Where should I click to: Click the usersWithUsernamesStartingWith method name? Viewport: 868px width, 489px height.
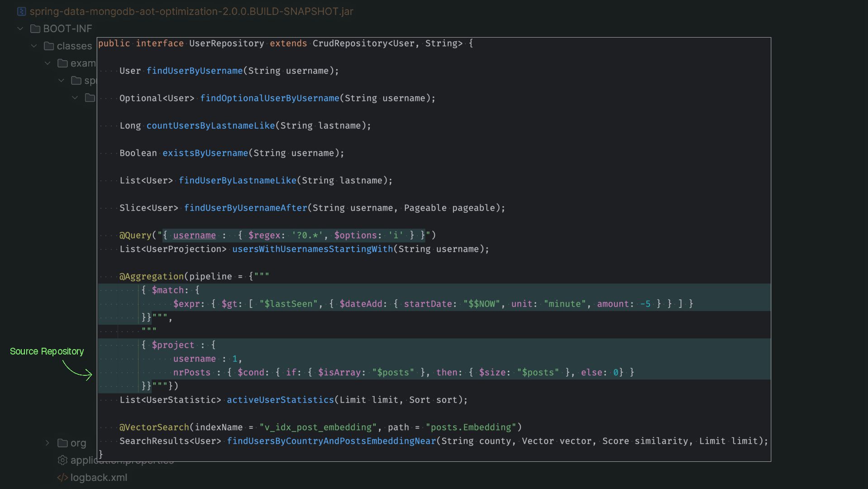(x=312, y=249)
